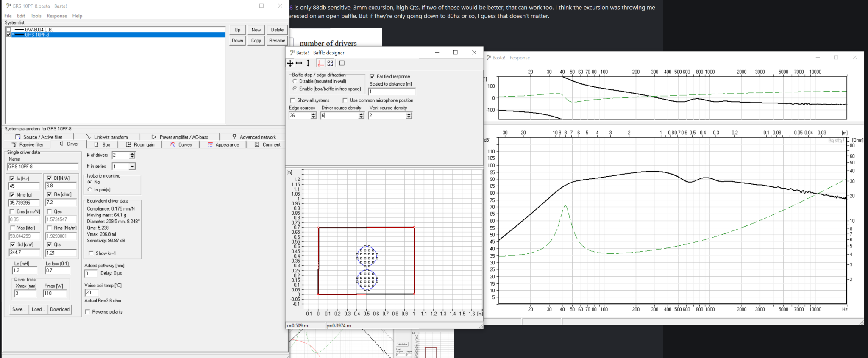Click the Scaled to distance field

click(x=392, y=92)
